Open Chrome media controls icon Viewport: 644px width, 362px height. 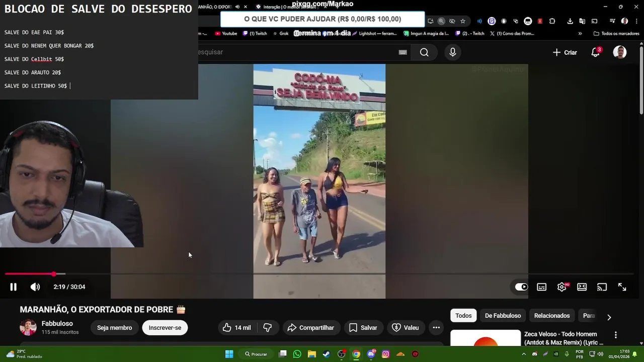click(612, 21)
